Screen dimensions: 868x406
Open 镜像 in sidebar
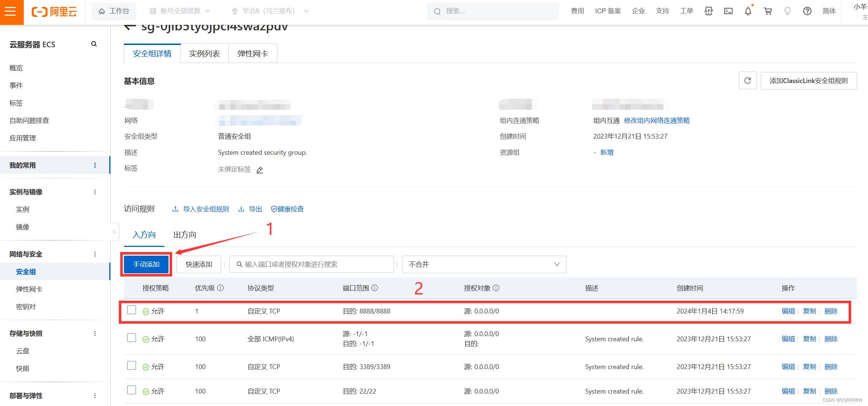tap(23, 227)
